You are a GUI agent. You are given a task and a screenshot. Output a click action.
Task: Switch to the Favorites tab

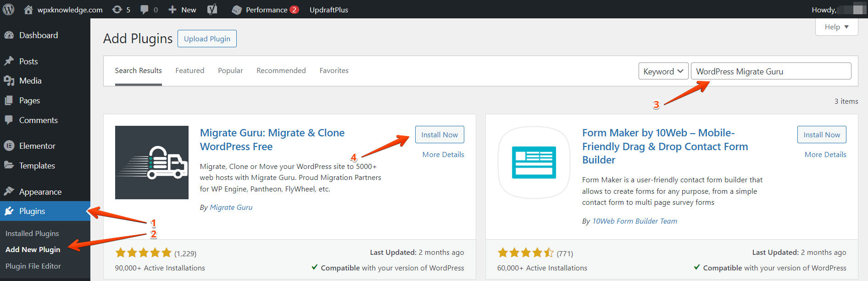tap(334, 71)
